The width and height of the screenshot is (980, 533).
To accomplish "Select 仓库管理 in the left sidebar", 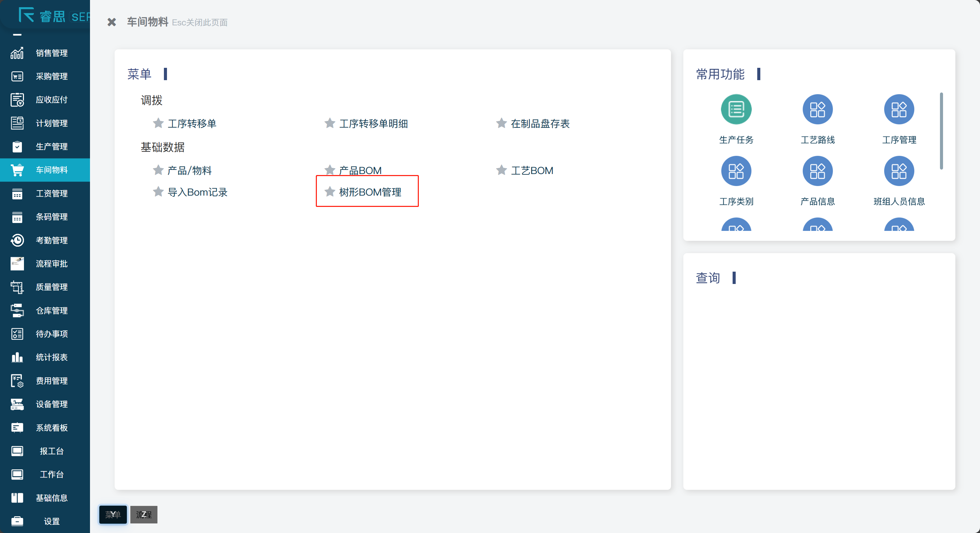I will tap(51, 311).
